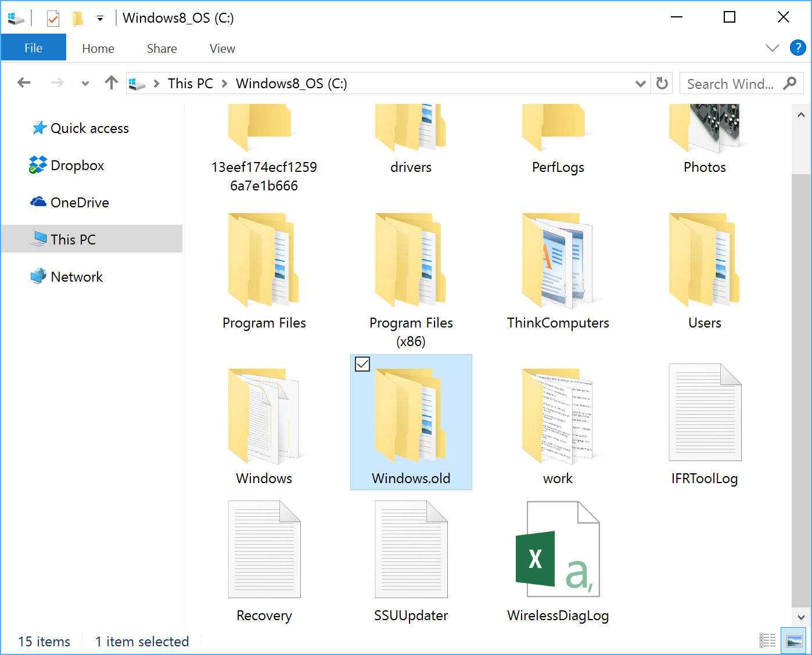Click the '15 items' status text

click(x=44, y=641)
